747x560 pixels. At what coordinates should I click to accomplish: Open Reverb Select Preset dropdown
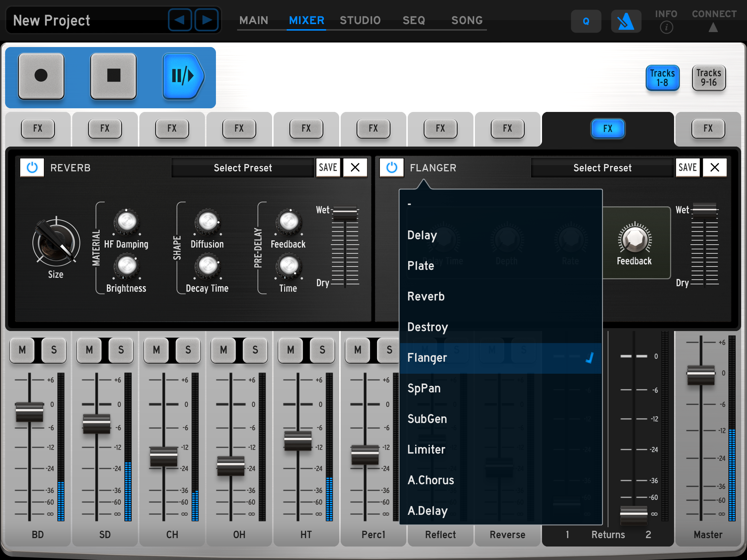tap(243, 168)
